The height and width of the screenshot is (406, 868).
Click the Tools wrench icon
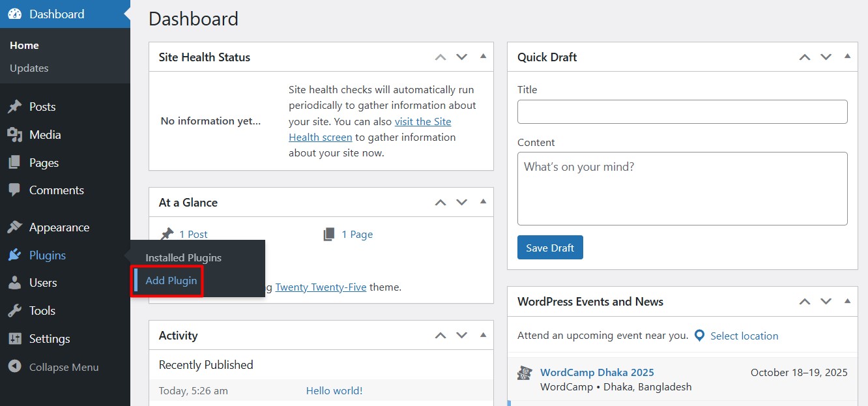(14, 311)
